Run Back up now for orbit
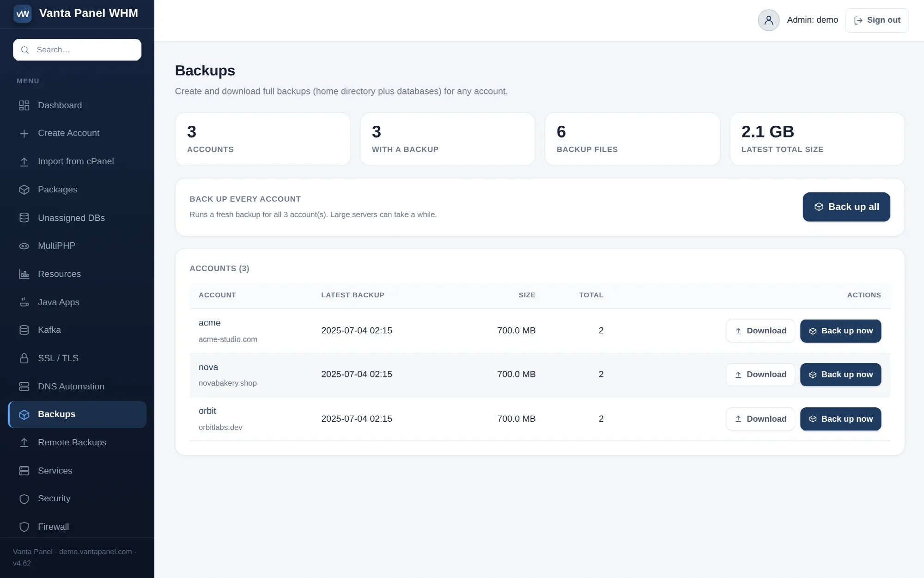 [x=840, y=419]
